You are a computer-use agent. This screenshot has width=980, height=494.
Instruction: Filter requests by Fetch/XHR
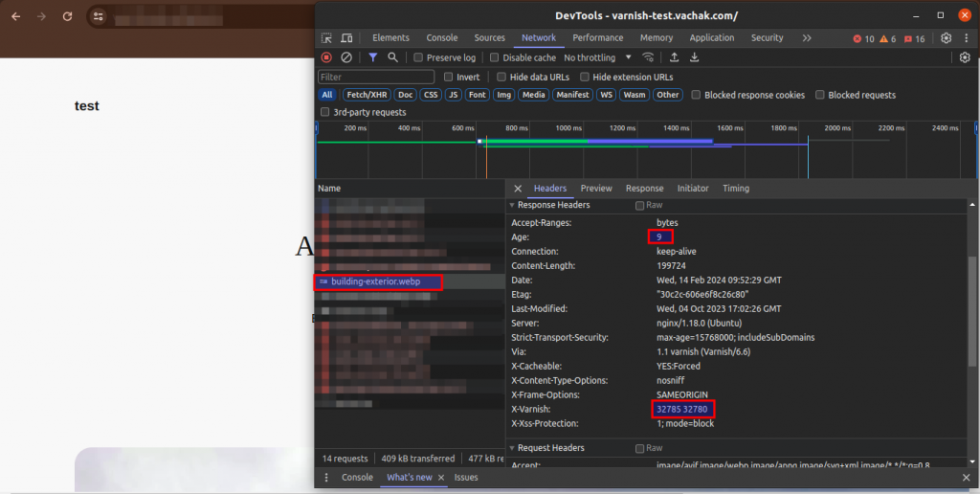point(367,95)
